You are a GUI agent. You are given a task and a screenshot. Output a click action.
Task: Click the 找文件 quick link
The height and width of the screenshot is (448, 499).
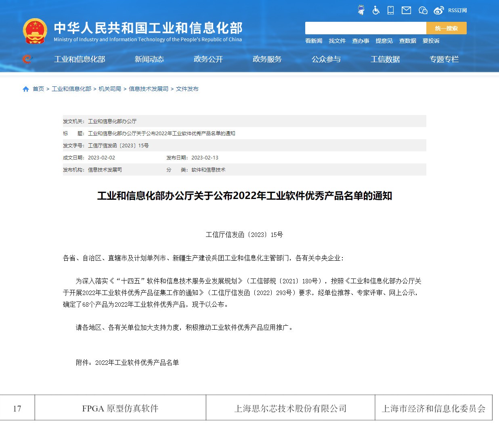tap(337, 41)
